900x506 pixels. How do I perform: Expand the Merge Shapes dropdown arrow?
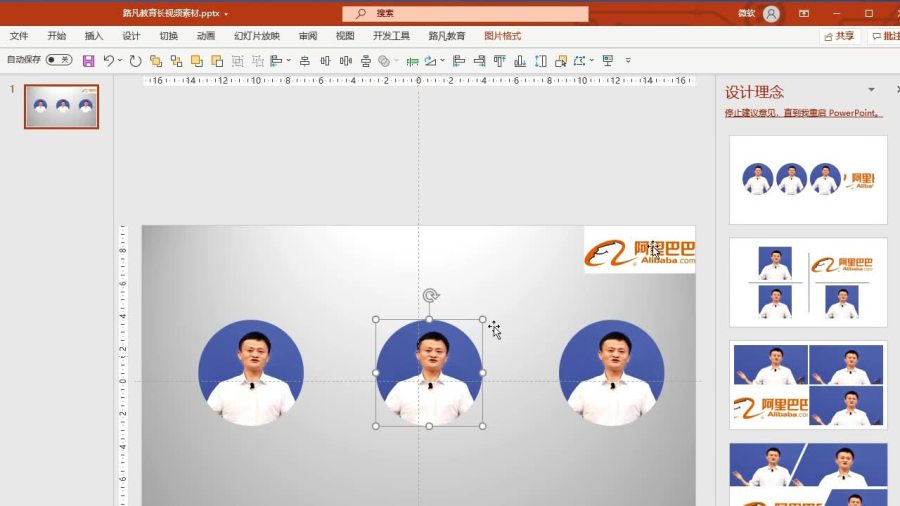click(x=396, y=60)
